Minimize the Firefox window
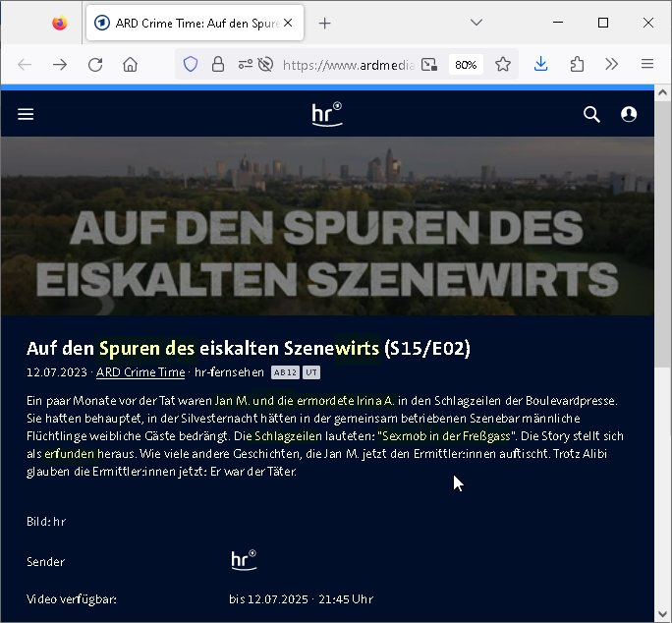This screenshot has height=623, width=672. pos(558,23)
